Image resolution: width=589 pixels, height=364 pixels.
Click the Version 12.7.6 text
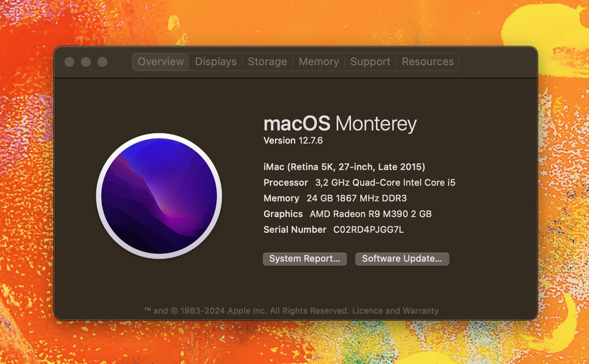pyautogui.click(x=293, y=141)
